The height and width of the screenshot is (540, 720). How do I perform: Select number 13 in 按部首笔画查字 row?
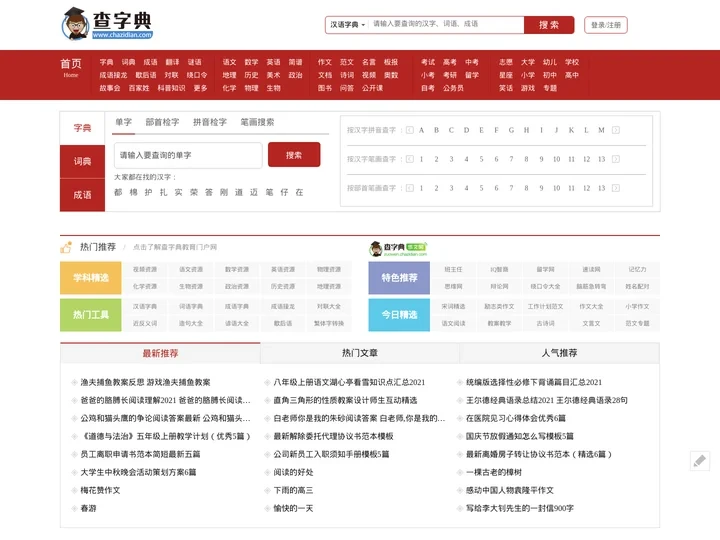pyautogui.click(x=601, y=188)
